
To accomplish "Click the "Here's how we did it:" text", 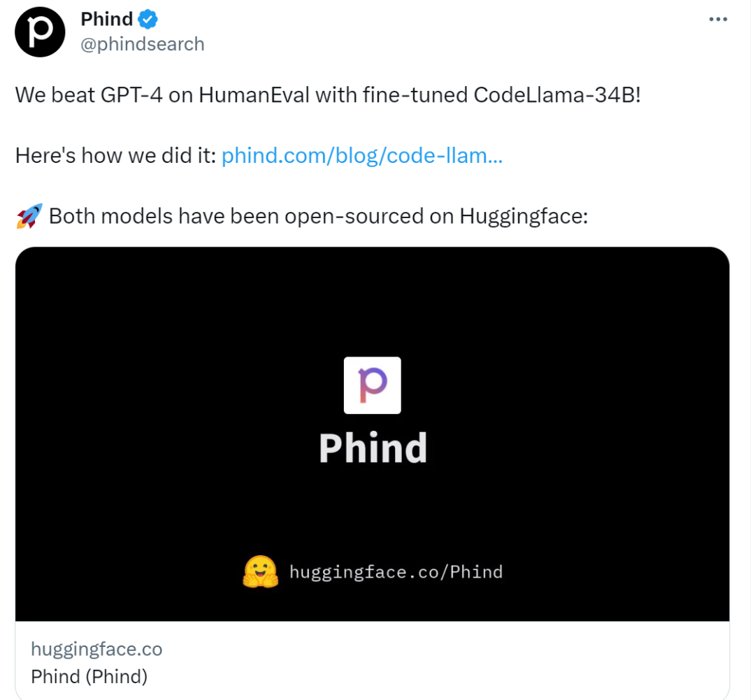I will click(115, 155).
